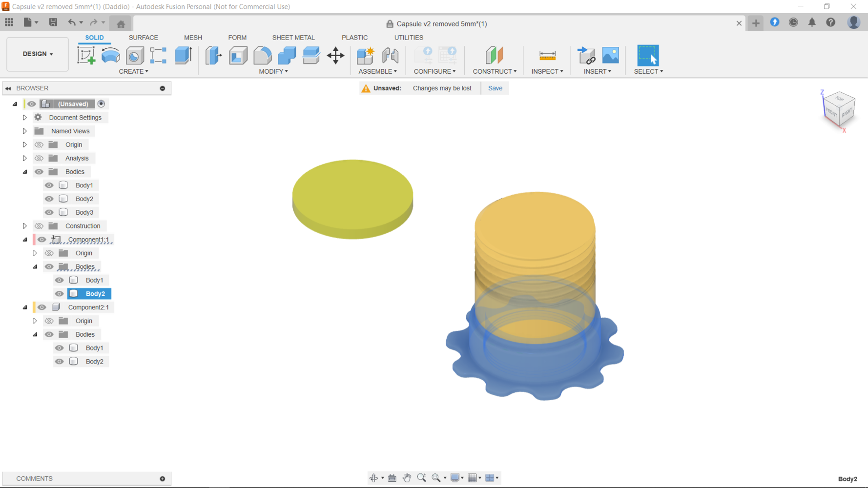Select the Measure tool icon
Screen dimensions: 868x488
coord(547,55)
